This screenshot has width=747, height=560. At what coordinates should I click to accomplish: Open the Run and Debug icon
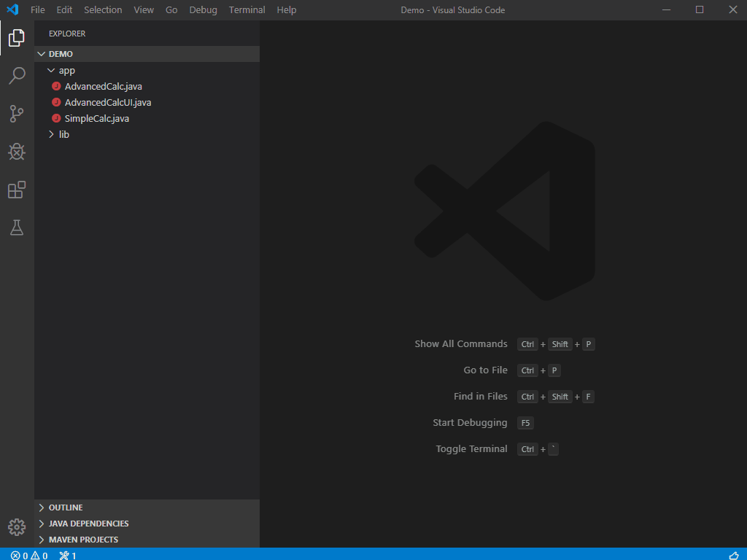coord(17,152)
